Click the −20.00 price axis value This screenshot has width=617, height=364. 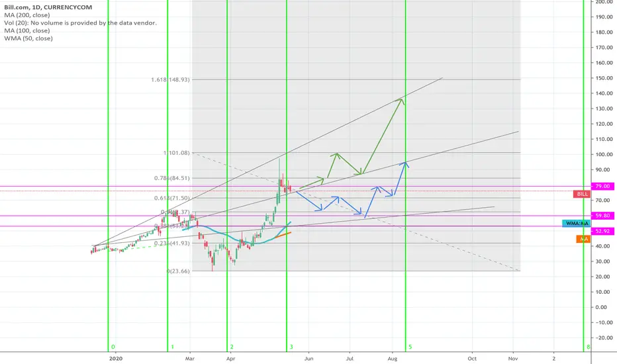603,338
